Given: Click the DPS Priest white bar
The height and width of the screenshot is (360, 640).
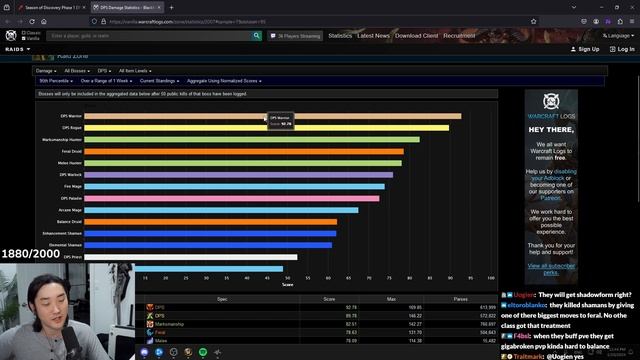Looking at the screenshot, I should 191,257.
